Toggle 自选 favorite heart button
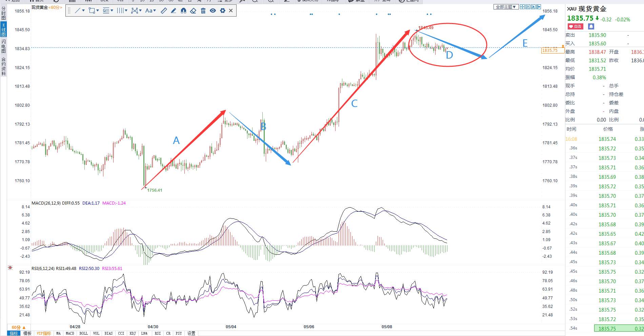Screen dimensions: 644x336 coord(575,26)
